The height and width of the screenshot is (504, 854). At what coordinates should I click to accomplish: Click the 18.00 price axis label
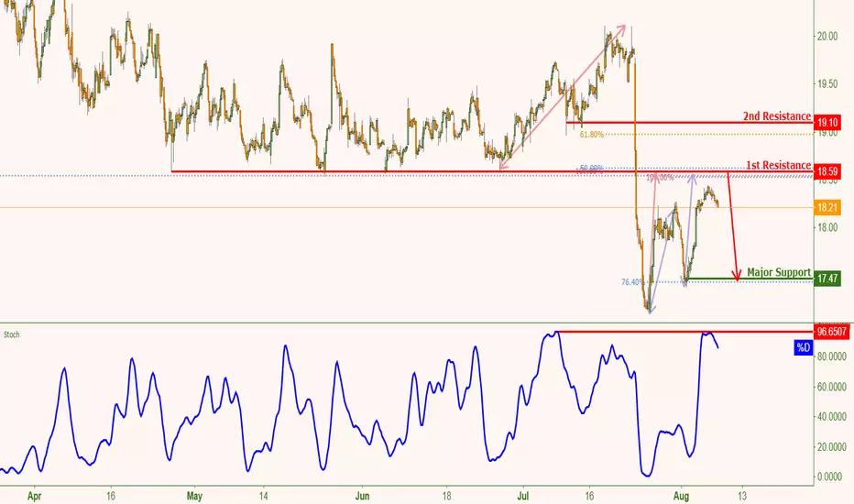click(827, 227)
